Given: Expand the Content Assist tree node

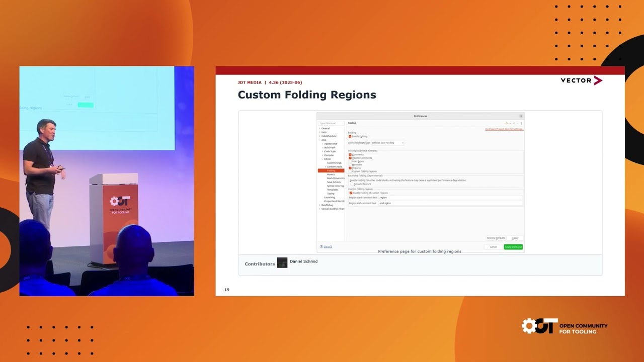Looking at the screenshot, I should 326,166.
